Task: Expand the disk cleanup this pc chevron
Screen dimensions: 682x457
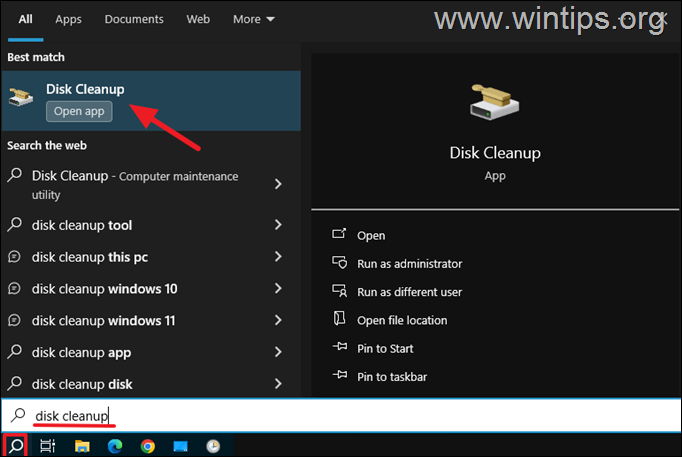Action: click(x=278, y=257)
